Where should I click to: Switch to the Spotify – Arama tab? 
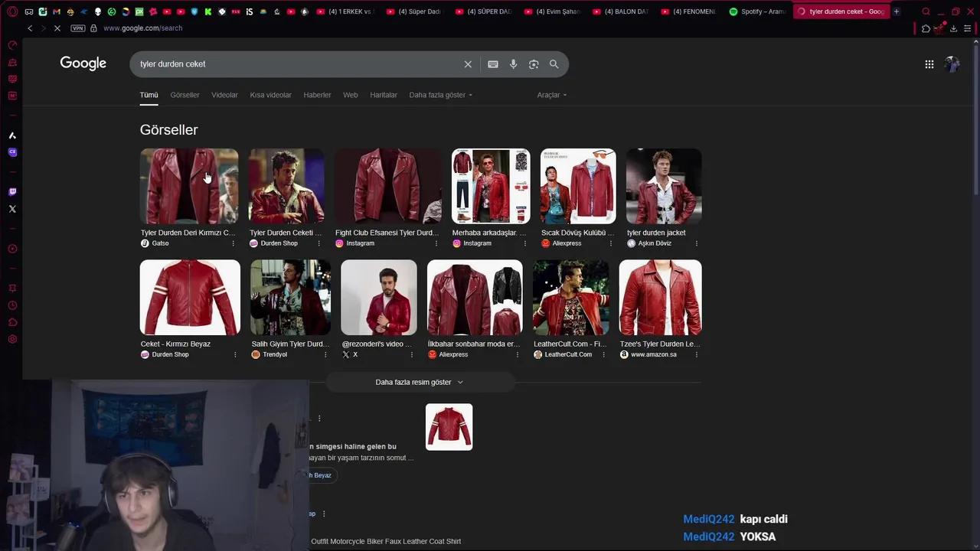pos(757,11)
